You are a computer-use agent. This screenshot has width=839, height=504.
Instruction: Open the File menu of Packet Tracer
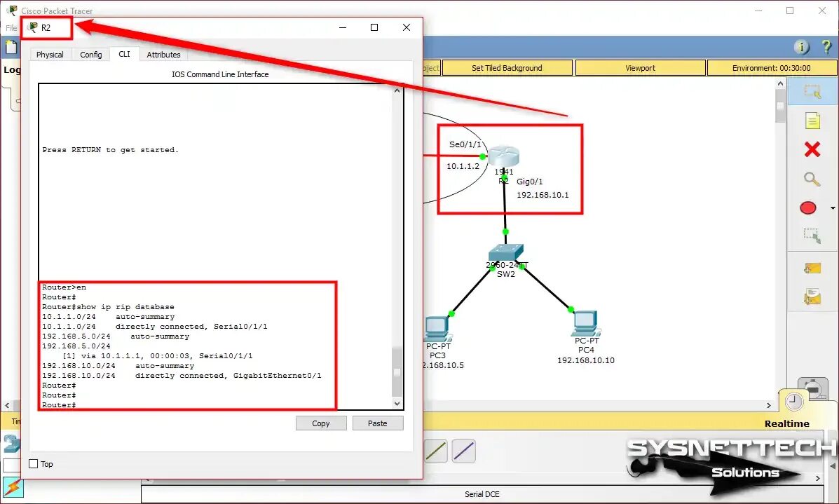coord(11,28)
